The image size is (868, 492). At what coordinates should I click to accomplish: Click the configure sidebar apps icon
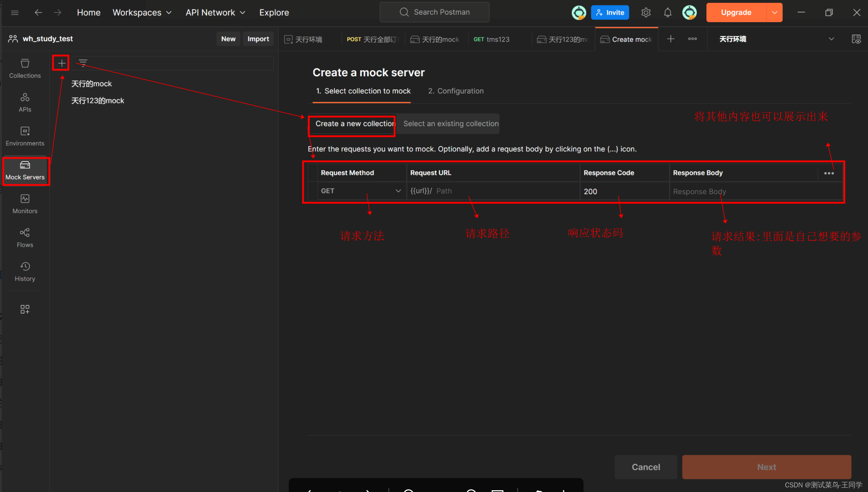pos(25,309)
